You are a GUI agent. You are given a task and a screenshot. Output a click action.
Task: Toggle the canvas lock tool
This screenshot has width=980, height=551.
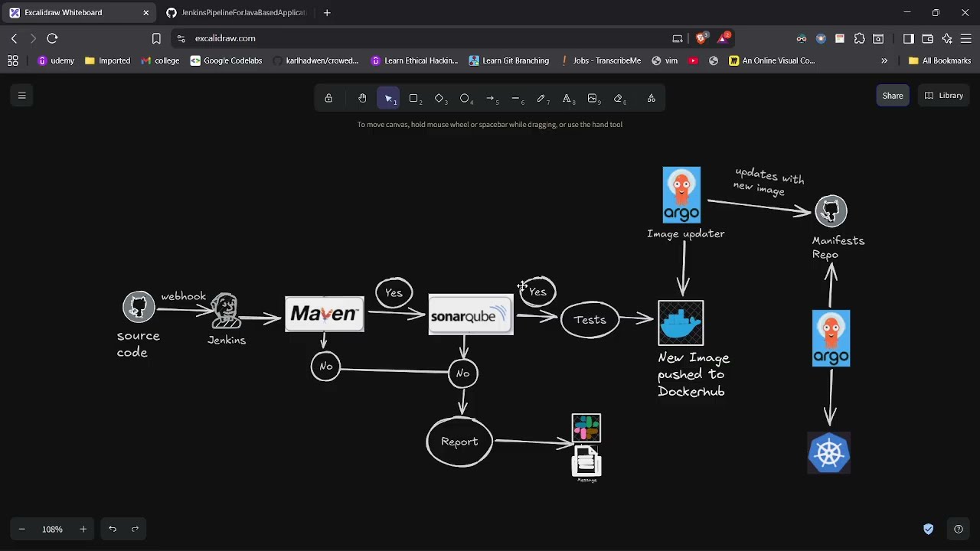(328, 98)
